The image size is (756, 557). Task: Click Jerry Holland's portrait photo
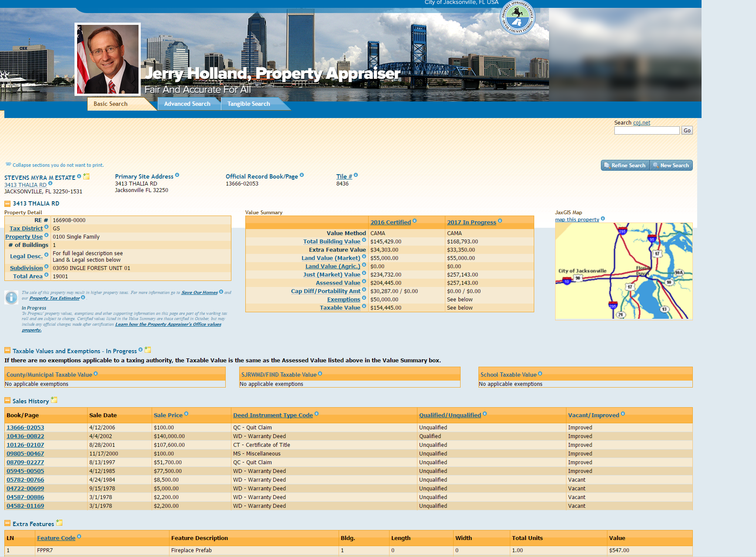(x=108, y=59)
